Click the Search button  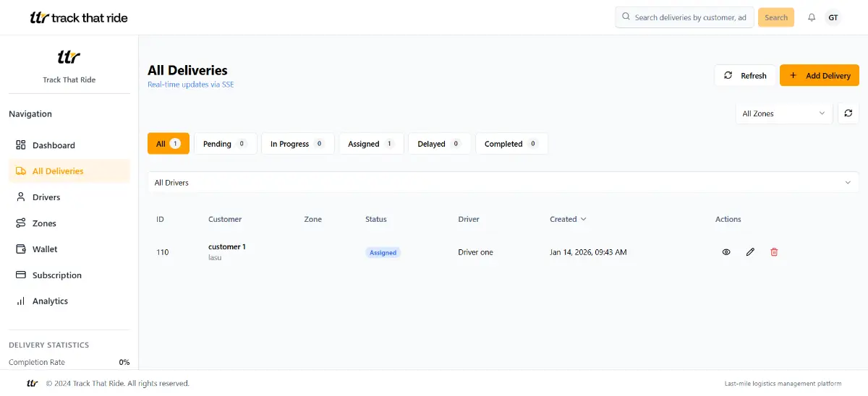click(776, 17)
